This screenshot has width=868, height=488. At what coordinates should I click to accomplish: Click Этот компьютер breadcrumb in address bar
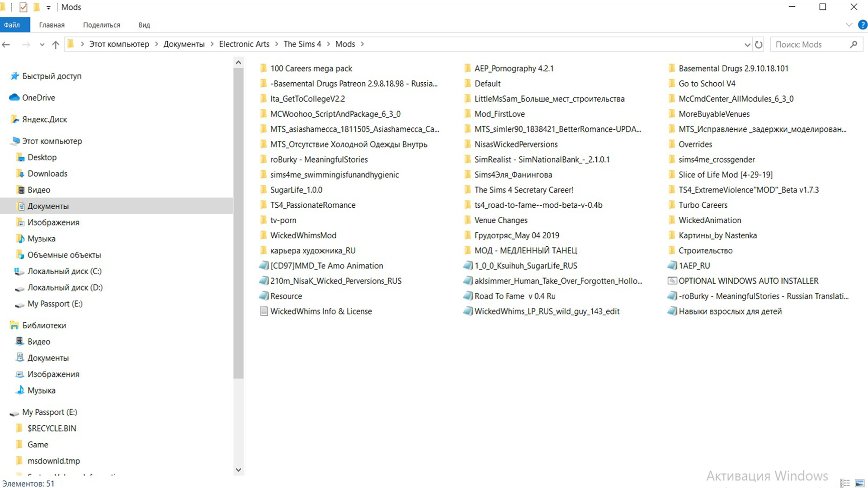pyautogui.click(x=119, y=44)
